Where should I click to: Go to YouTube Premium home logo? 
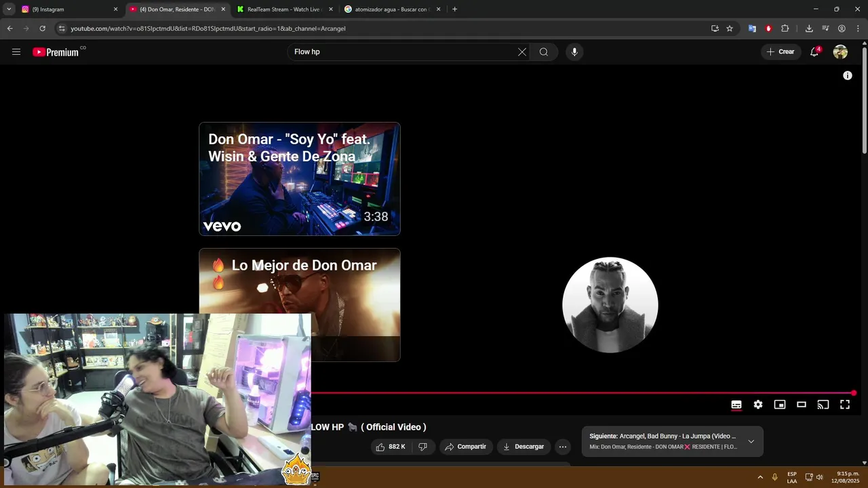coord(56,52)
